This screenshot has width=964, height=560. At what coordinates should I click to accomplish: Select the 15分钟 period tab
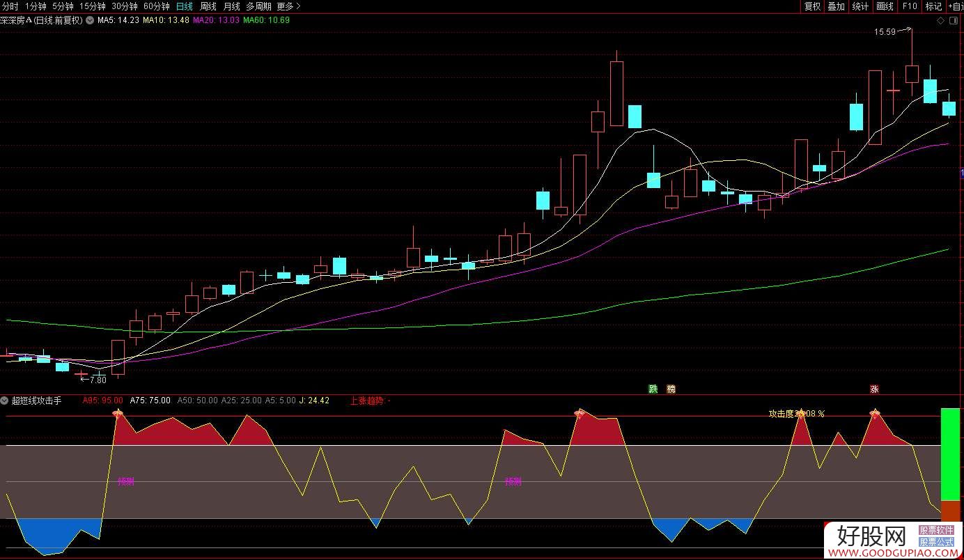coord(92,6)
